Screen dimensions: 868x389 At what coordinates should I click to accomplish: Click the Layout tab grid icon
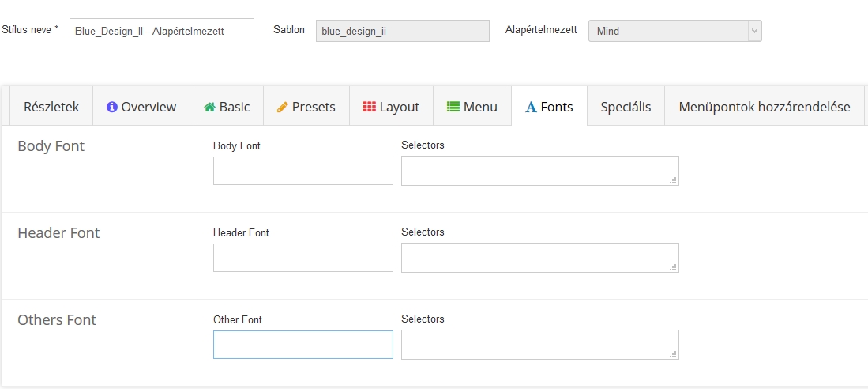pyautogui.click(x=370, y=107)
